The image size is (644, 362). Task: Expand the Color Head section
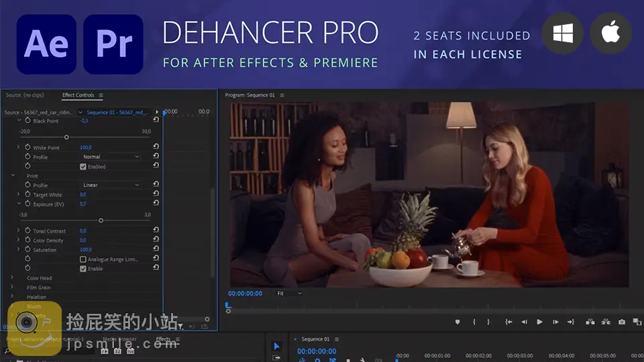(x=12, y=278)
